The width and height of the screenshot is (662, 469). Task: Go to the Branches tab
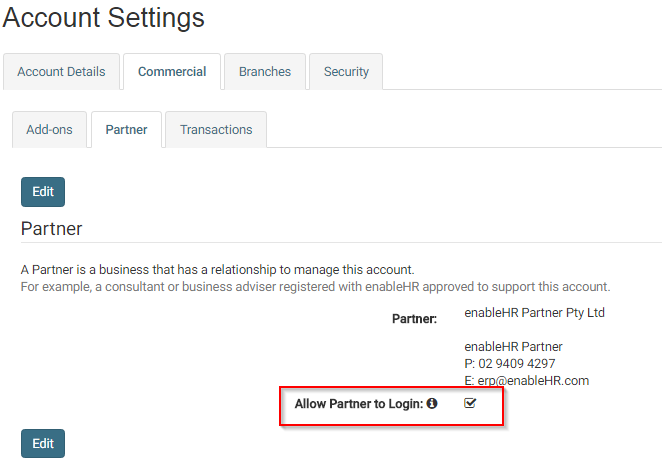pyautogui.click(x=265, y=72)
